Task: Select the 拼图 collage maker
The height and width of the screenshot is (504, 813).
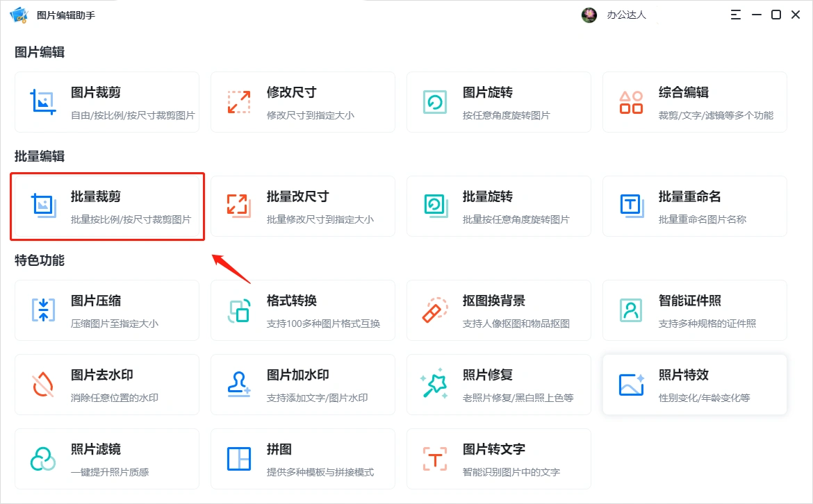Action: [302, 459]
